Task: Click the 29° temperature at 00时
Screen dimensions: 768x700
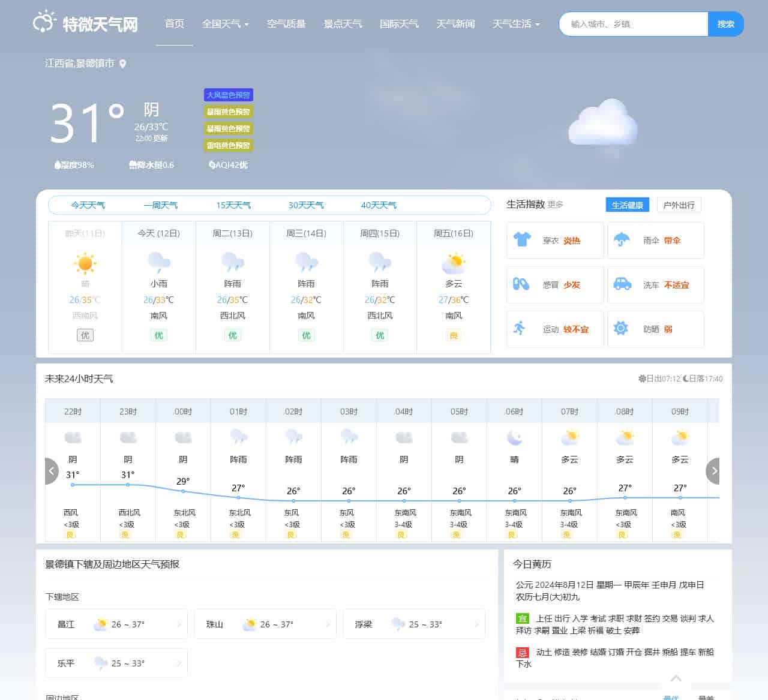Action: (x=183, y=481)
